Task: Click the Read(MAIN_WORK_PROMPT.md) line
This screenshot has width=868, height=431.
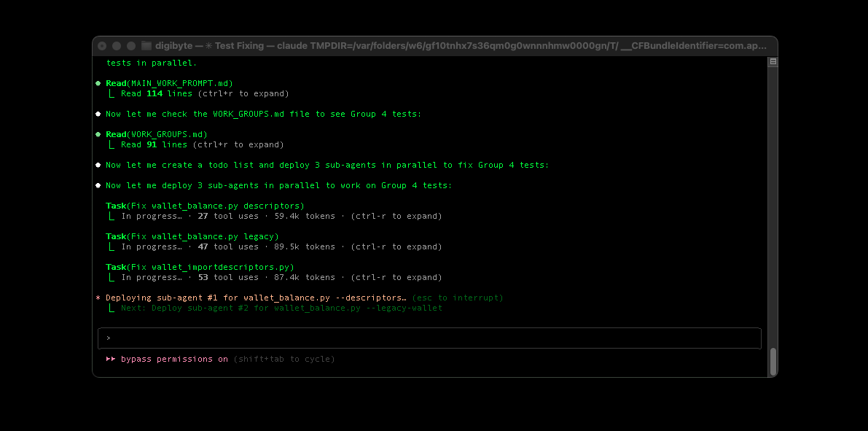Action: coord(169,84)
